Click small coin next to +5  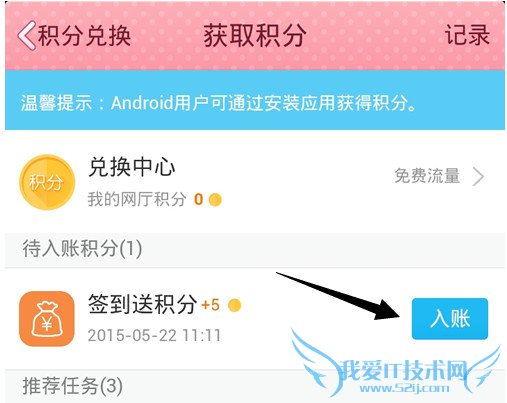[x=234, y=305]
